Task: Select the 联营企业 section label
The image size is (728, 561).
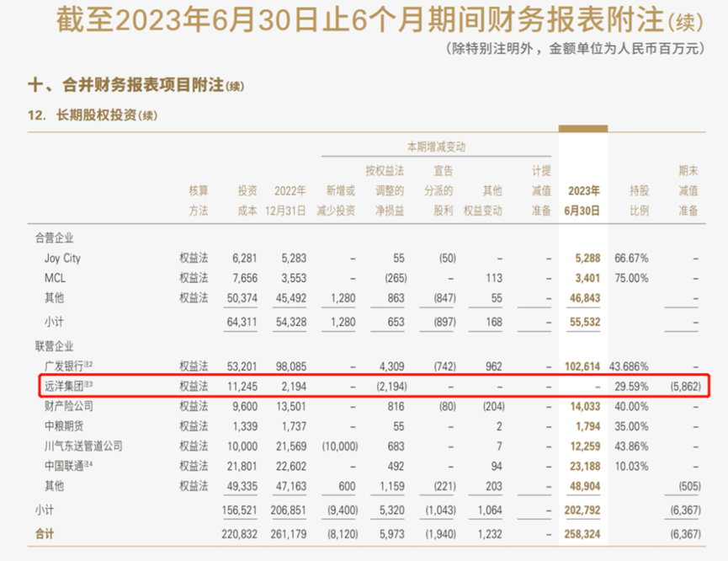Action: (x=55, y=346)
